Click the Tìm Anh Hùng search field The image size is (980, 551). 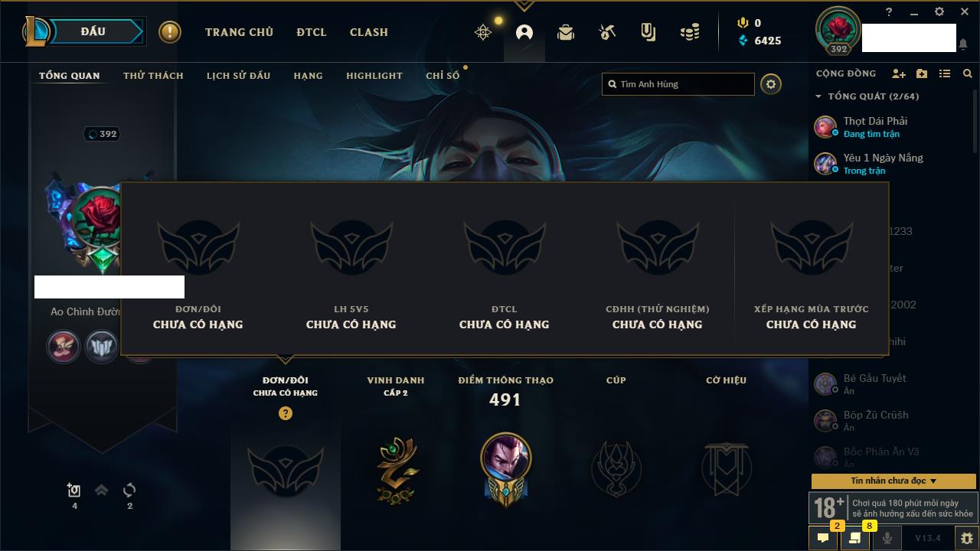[x=678, y=84]
